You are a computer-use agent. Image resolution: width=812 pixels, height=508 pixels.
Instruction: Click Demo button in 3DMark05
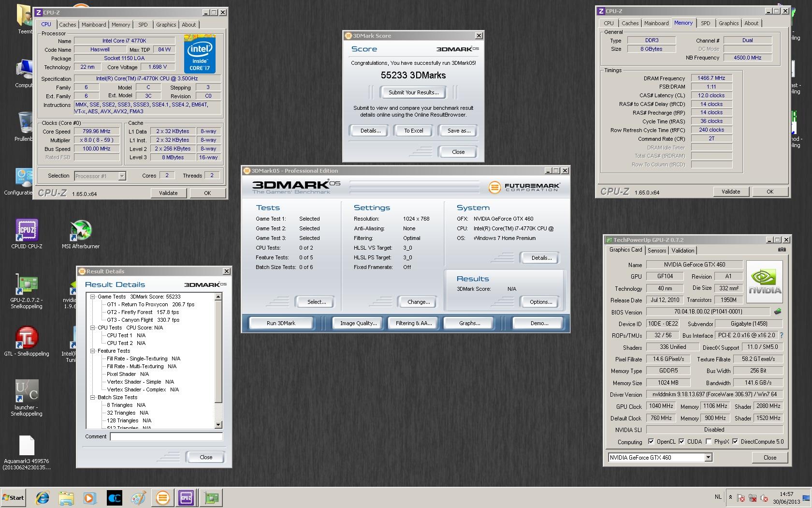tap(539, 323)
